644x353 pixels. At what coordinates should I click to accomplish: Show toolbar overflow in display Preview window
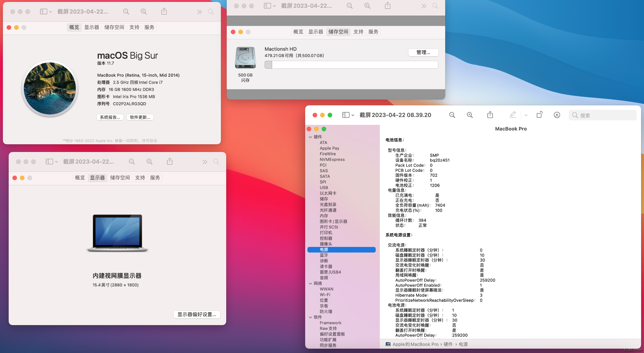tap(205, 162)
